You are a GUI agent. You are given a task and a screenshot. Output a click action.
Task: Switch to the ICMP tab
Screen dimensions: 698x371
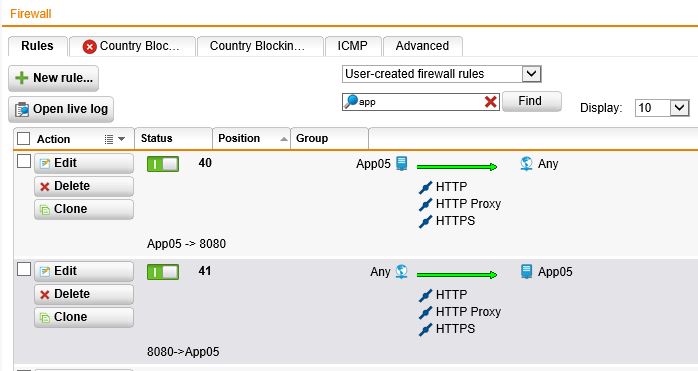[353, 46]
